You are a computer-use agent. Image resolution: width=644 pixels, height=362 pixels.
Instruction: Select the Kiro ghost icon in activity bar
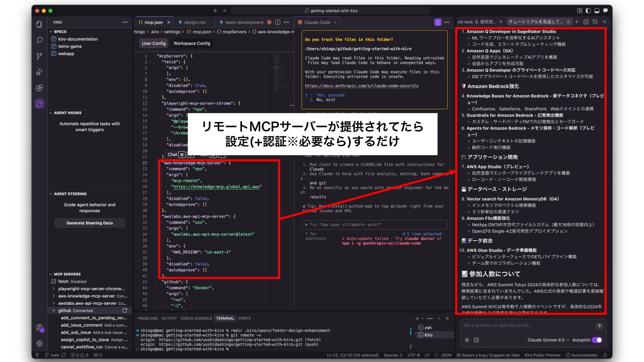[39, 104]
